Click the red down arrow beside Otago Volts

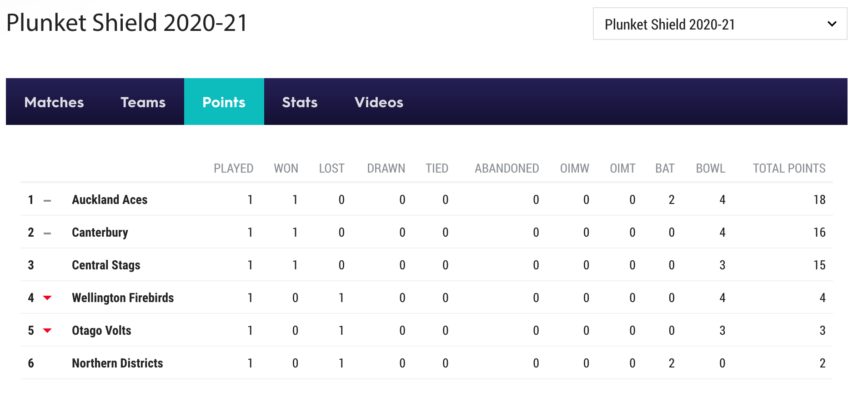(x=47, y=331)
